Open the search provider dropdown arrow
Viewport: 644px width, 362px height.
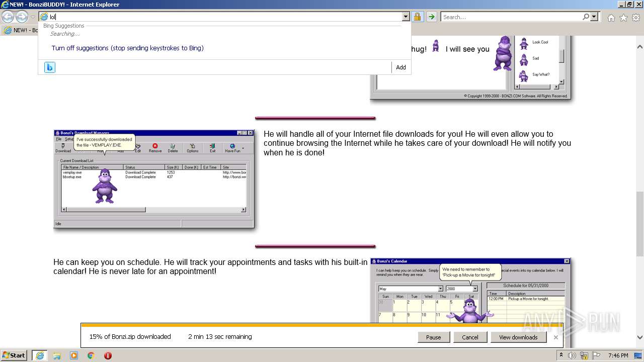pyautogui.click(x=594, y=17)
